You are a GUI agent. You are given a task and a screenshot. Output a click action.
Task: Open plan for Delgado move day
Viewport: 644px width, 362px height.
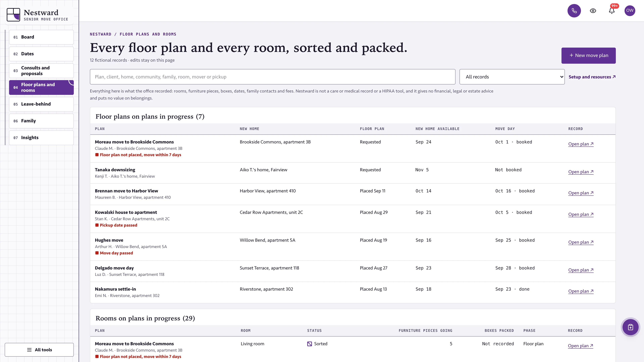click(x=581, y=270)
